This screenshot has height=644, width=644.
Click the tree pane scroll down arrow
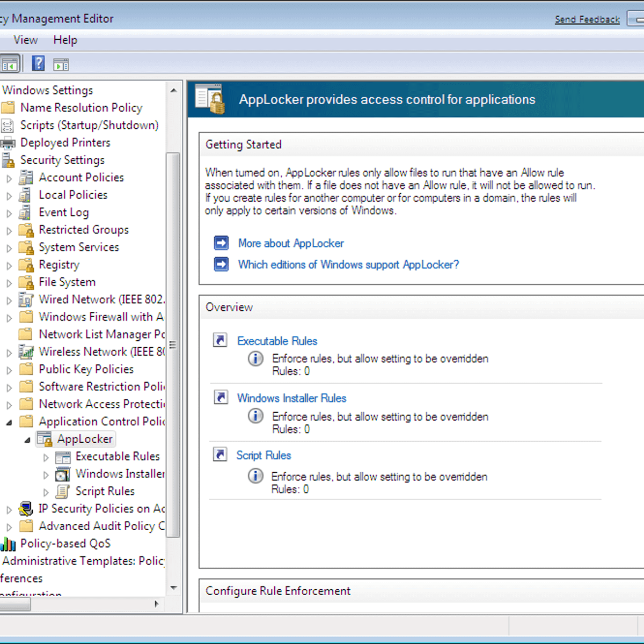(x=173, y=588)
